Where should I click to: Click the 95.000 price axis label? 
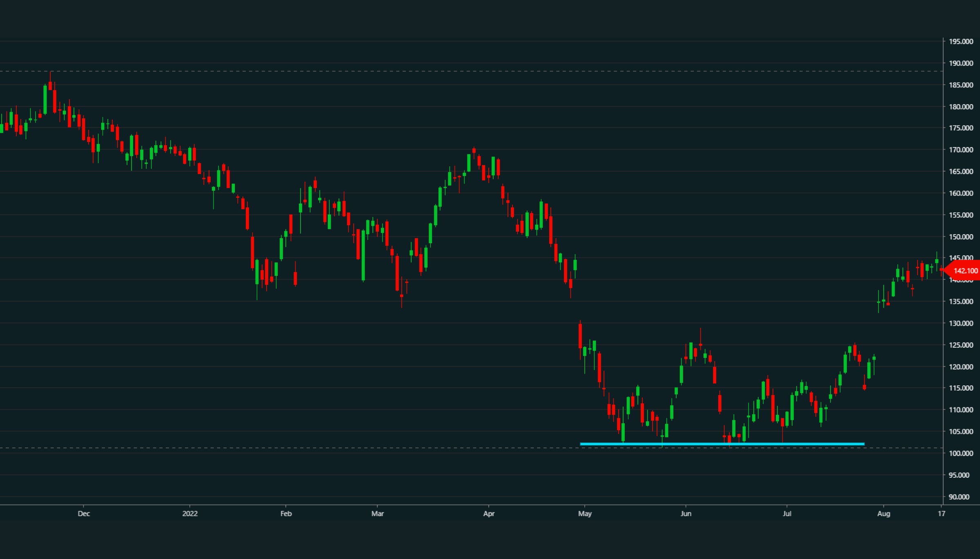coord(959,475)
